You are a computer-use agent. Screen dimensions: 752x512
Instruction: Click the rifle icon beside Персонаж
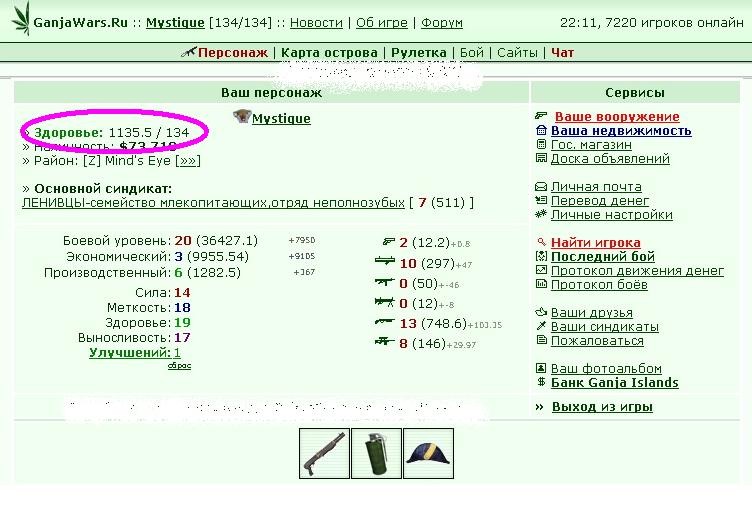188,52
